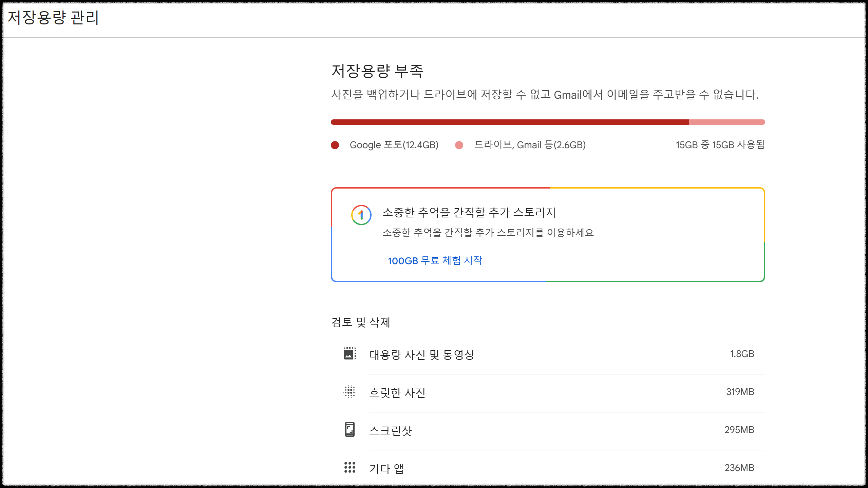Click the Google One logo icon
The image size is (868, 488).
(361, 215)
